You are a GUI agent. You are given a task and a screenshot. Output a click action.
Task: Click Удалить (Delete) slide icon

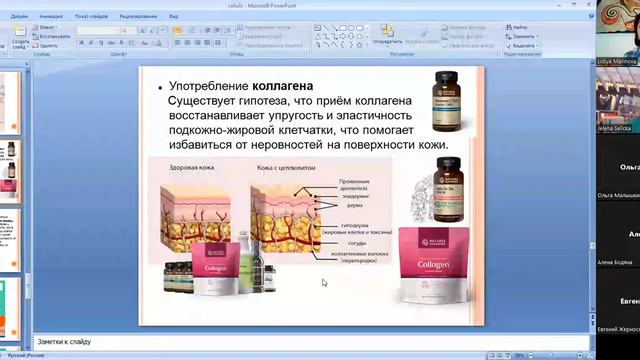36,46
